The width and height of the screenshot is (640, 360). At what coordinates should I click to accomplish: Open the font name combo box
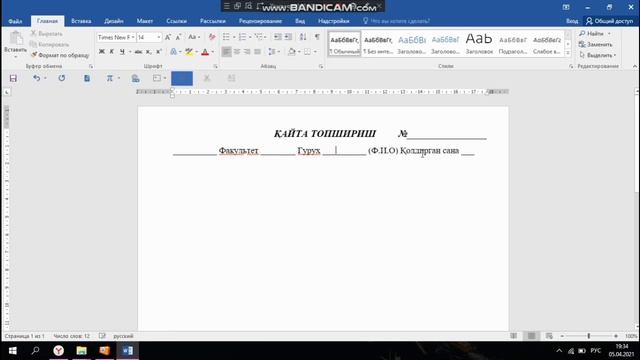coord(116,37)
